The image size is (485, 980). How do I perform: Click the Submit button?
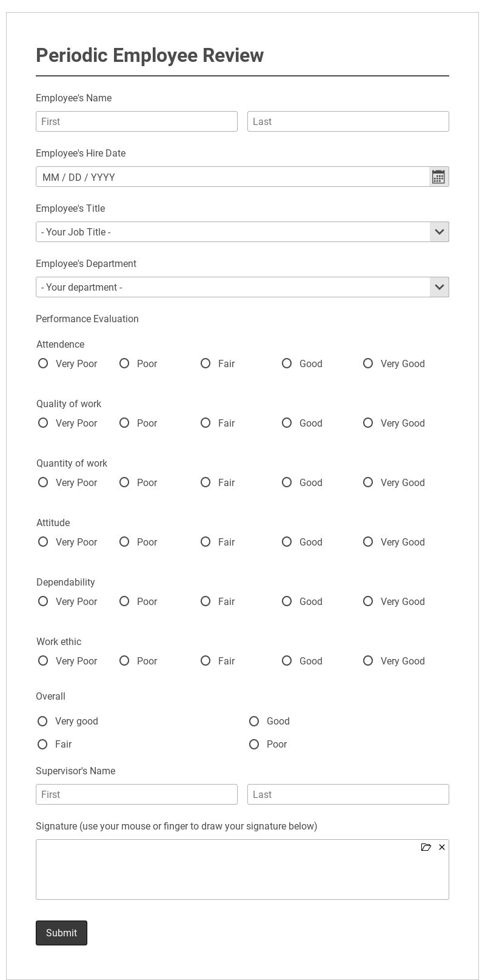61,933
